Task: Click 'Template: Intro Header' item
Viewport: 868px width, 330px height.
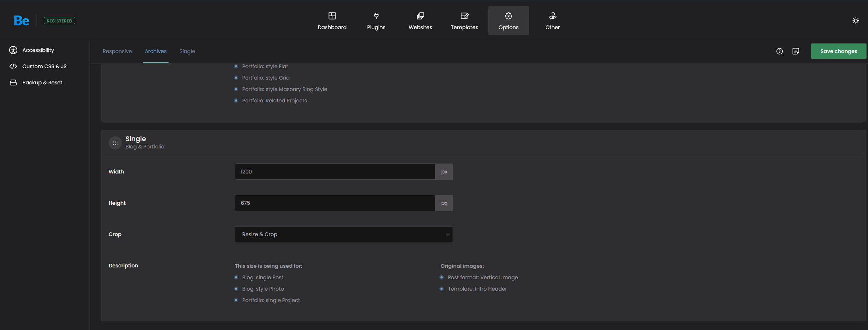Action: click(477, 289)
